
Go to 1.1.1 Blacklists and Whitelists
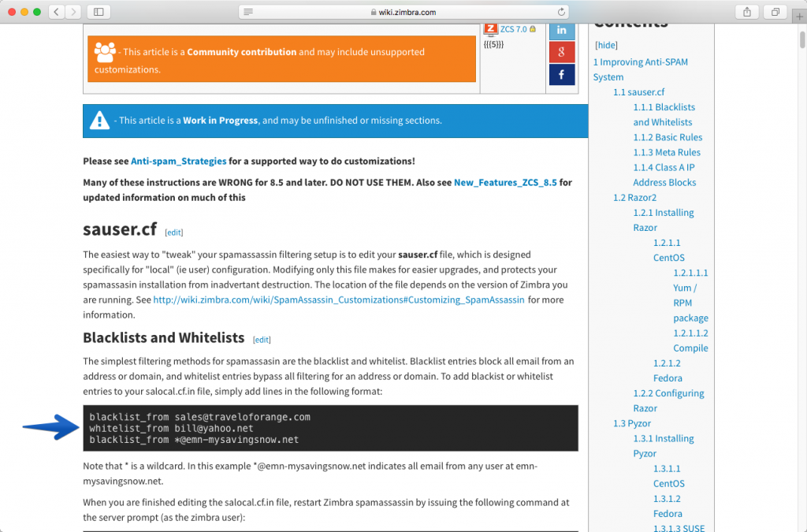pyautogui.click(x=664, y=115)
